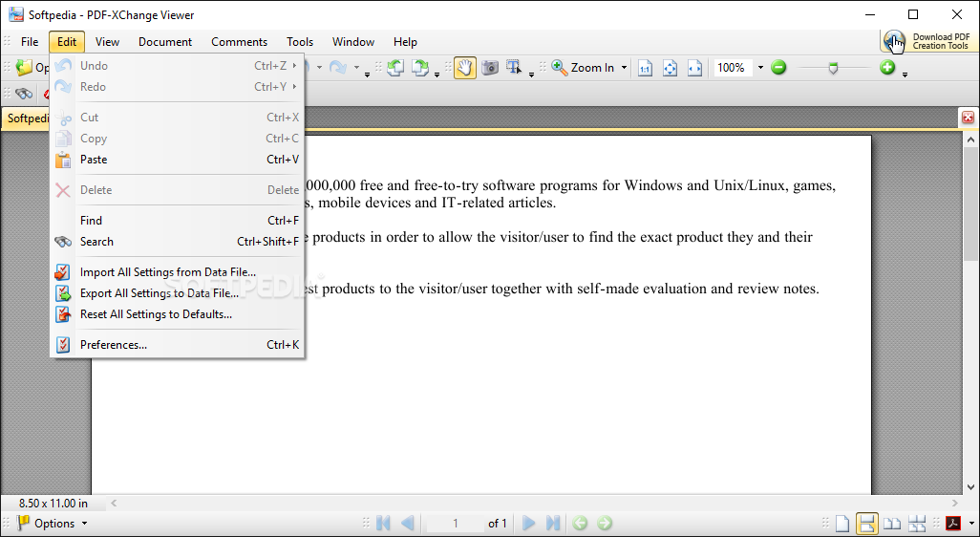Click the Redo entry in Edit menu
The height and width of the screenshot is (537, 980).
click(x=177, y=87)
